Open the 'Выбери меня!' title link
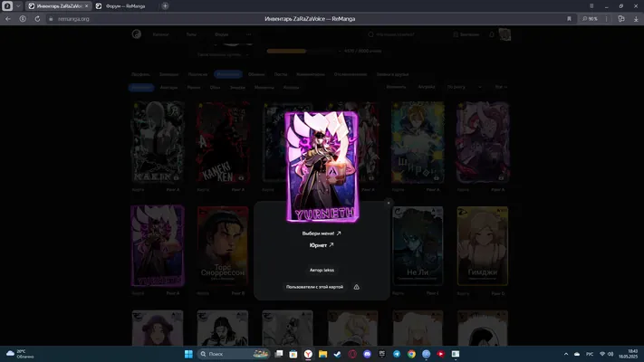This screenshot has width=644, height=362. (322, 233)
